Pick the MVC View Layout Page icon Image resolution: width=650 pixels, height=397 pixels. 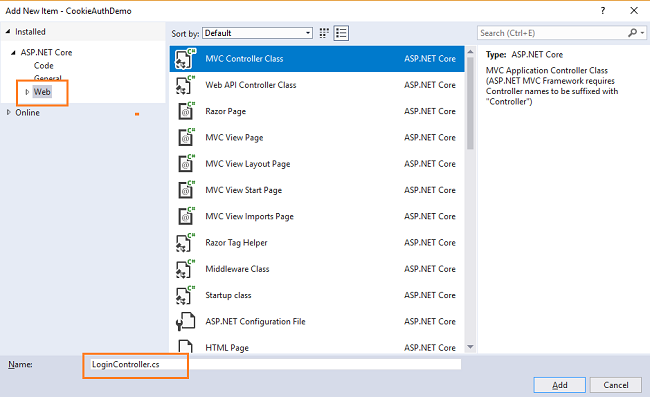(x=185, y=164)
